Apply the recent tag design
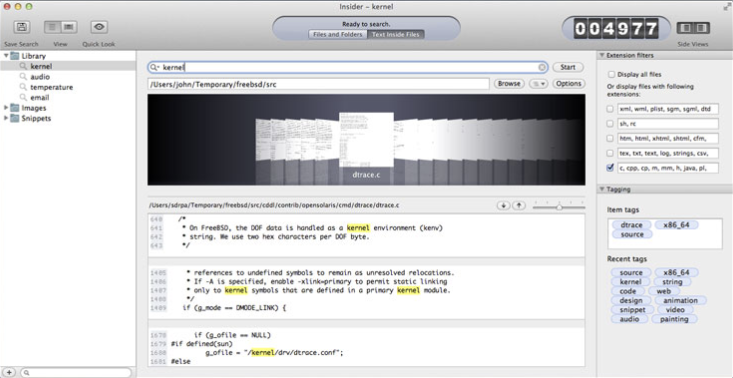 click(x=631, y=300)
